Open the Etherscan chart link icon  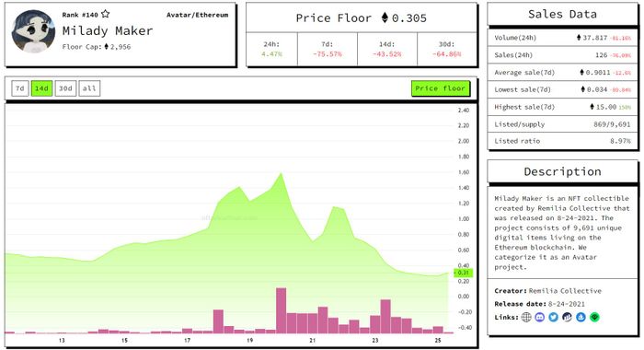tap(568, 317)
